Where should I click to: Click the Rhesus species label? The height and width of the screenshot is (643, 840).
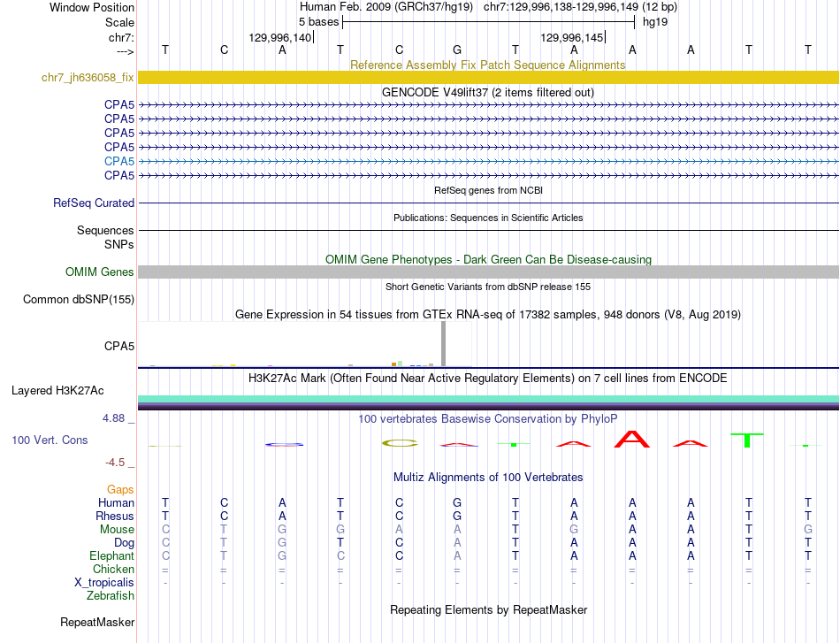click(x=115, y=516)
